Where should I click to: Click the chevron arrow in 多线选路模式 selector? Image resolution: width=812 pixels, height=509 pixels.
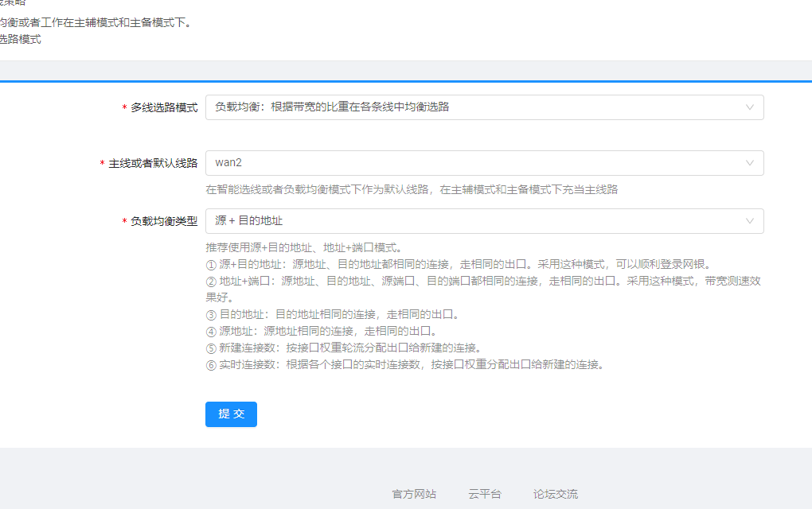[x=749, y=107]
